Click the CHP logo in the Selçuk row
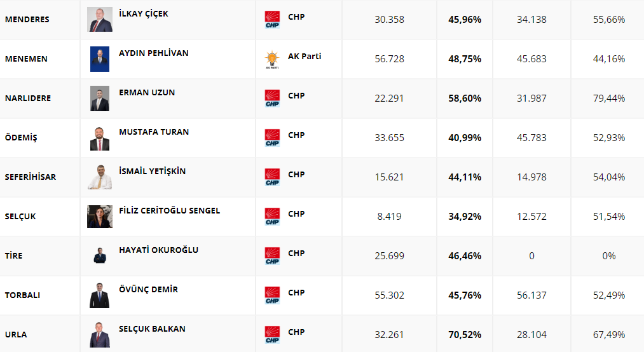The height and width of the screenshot is (352, 644). 272,217
